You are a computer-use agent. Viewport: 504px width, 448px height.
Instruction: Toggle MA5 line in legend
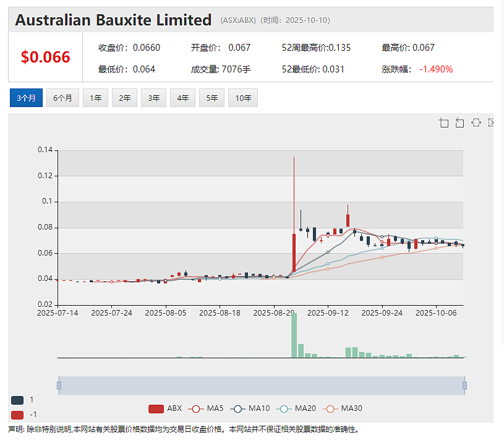point(206,408)
